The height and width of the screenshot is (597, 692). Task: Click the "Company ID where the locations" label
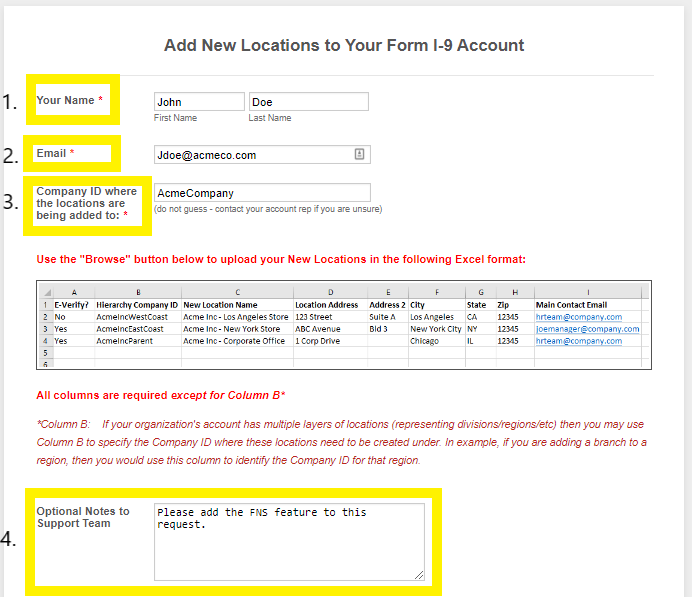coord(86,203)
